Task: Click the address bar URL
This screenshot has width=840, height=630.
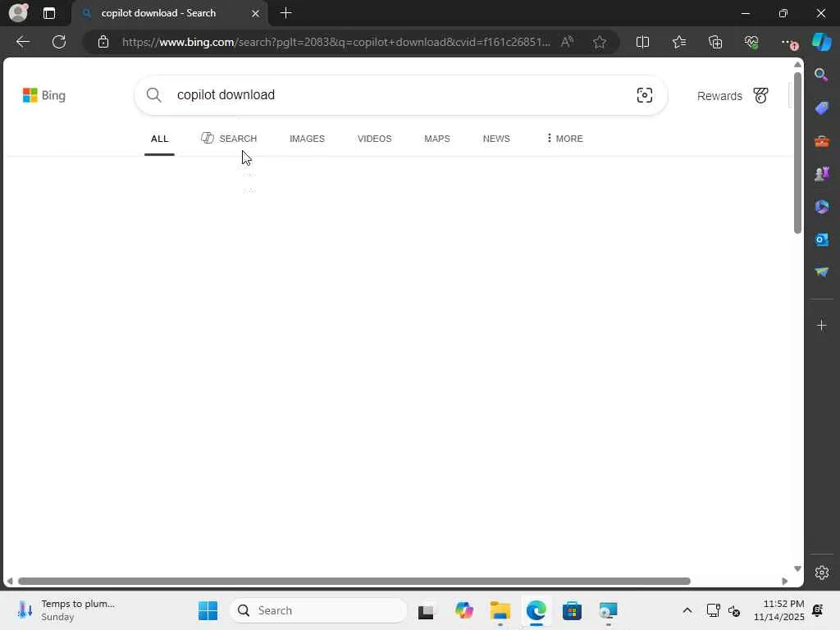Action: pos(336,42)
